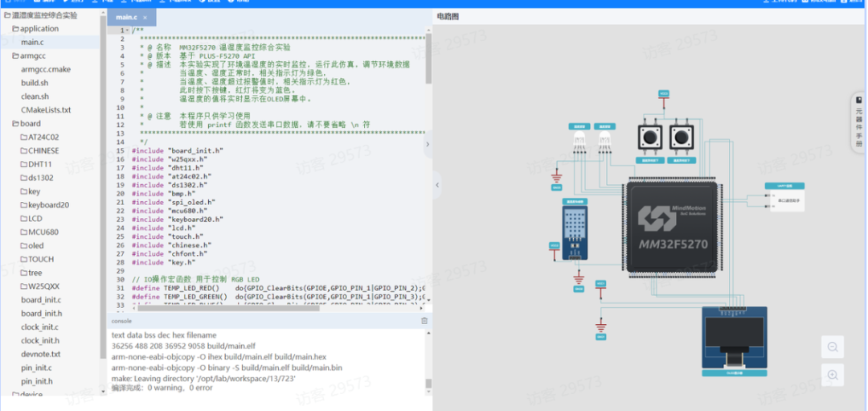Click the zoom in magnifier icon
The width and height of the screenshot is (868, 411).
click(833, 375)
